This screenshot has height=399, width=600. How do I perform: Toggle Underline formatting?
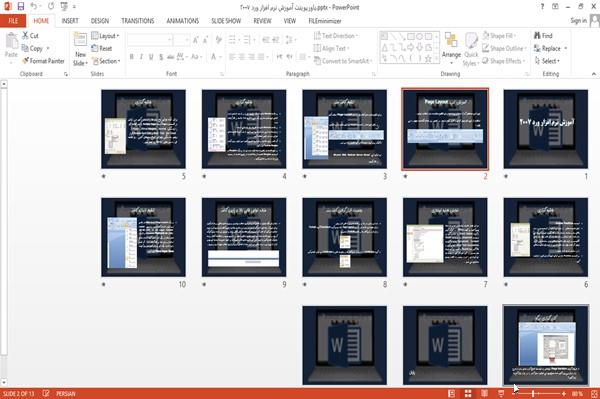point(151,57)
